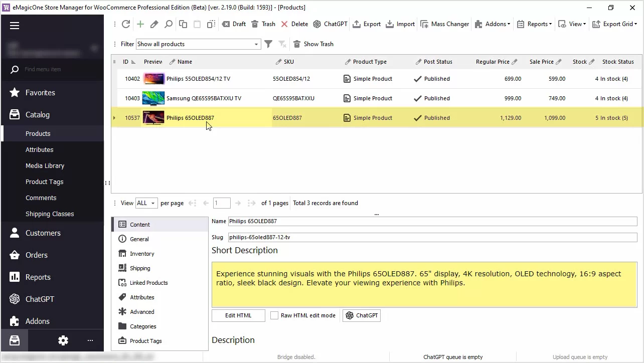Click the green plus add product icon
Viewport: 644px width, 363px height.
pos(140,24)
